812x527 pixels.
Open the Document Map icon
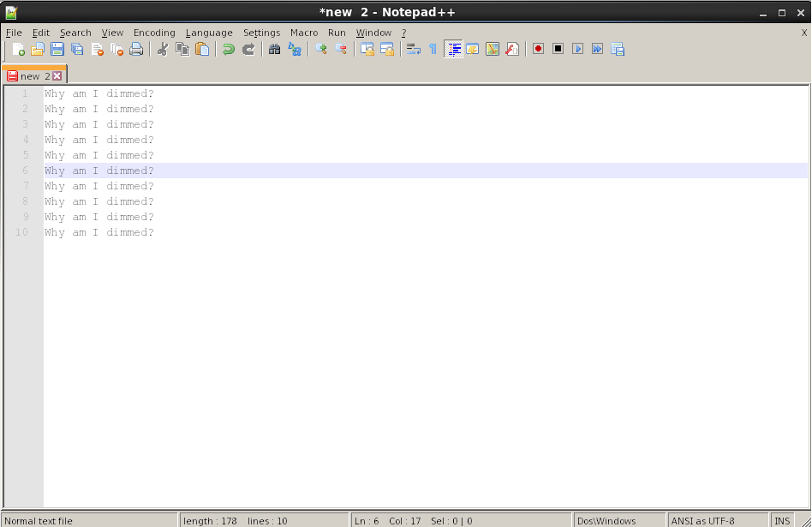493,49
